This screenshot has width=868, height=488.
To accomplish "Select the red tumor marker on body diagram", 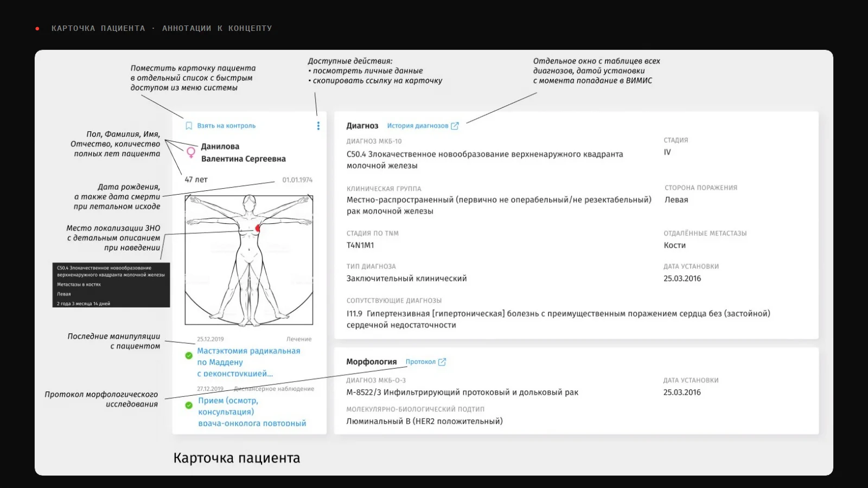I will 258,228.
